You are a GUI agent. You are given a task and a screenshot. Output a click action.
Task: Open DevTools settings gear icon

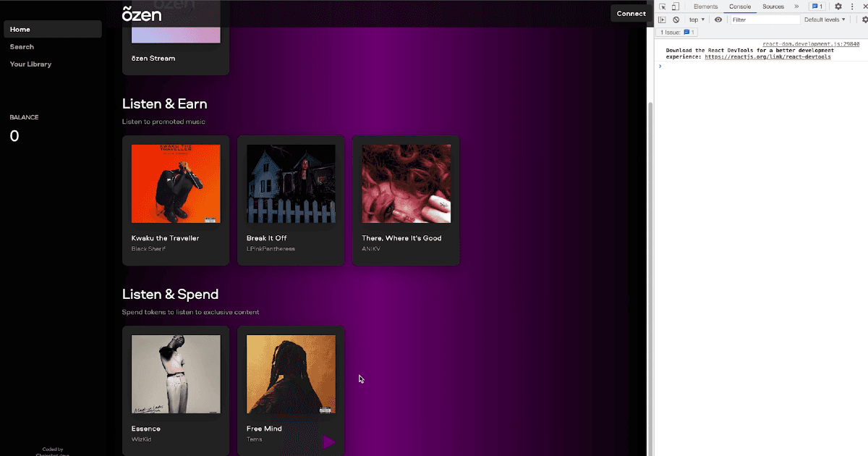(x=838, y=7)
